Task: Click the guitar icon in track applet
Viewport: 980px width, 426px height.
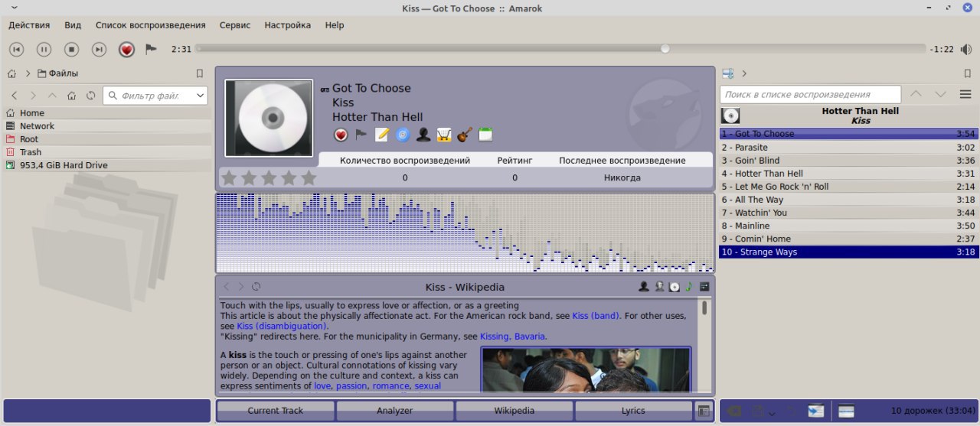Action: (x=464, y=135)
